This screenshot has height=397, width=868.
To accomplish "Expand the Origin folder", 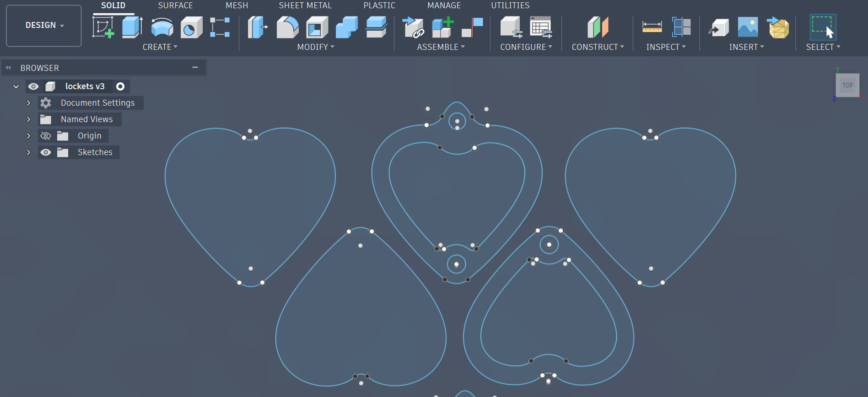I will [28, 136].
